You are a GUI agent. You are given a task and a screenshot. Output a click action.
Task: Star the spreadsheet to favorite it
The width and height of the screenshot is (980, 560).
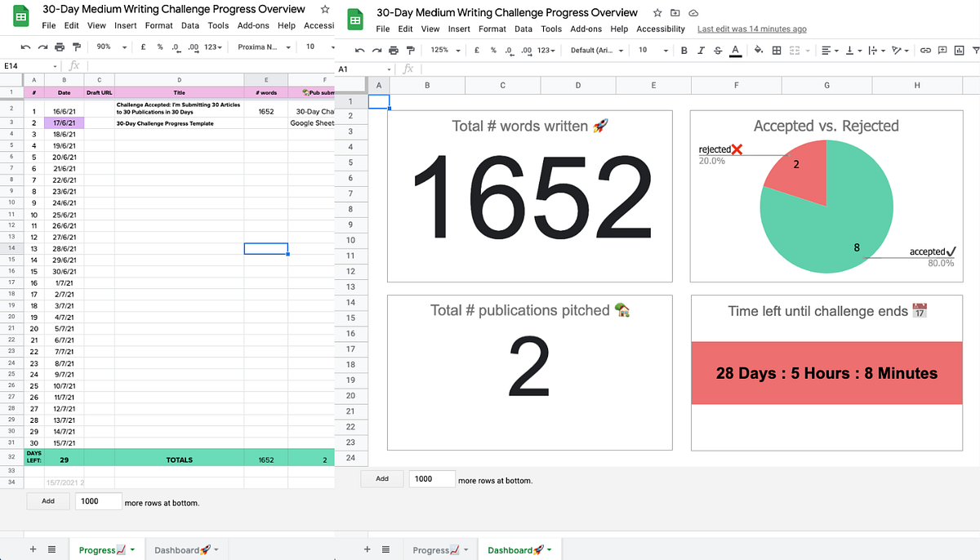pos(657,13)
